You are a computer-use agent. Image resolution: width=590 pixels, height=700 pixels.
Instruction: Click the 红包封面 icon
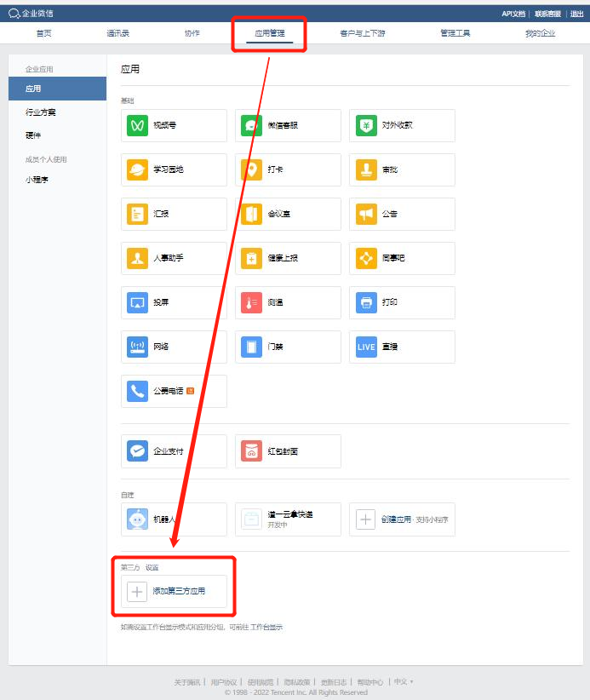pos(251,451)
